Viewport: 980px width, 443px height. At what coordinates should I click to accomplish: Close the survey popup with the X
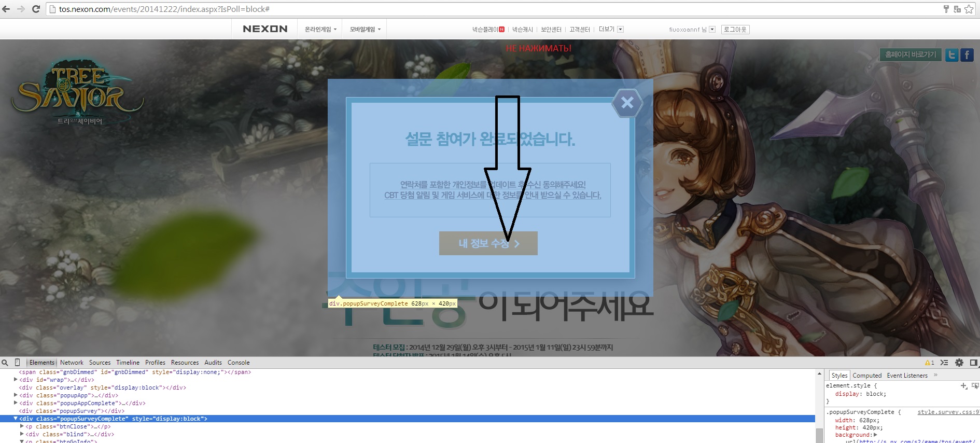(627, 103)
